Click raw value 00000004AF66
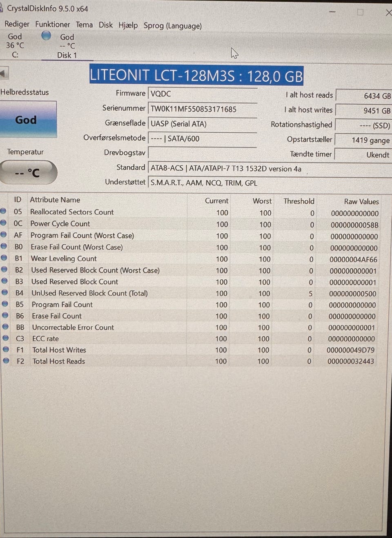Viewport: 392px width, 538px height. point(354,259)
